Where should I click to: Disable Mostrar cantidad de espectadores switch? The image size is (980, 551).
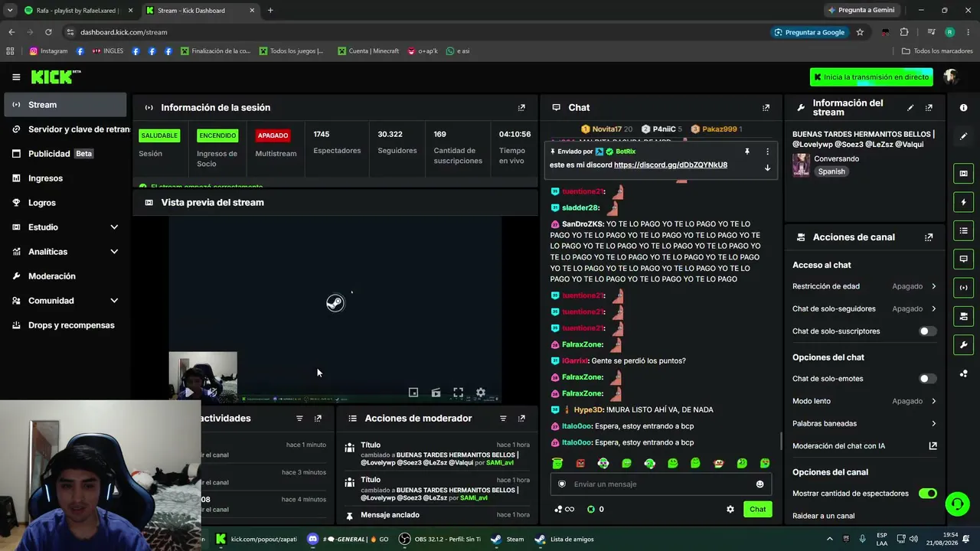(927, 494)
